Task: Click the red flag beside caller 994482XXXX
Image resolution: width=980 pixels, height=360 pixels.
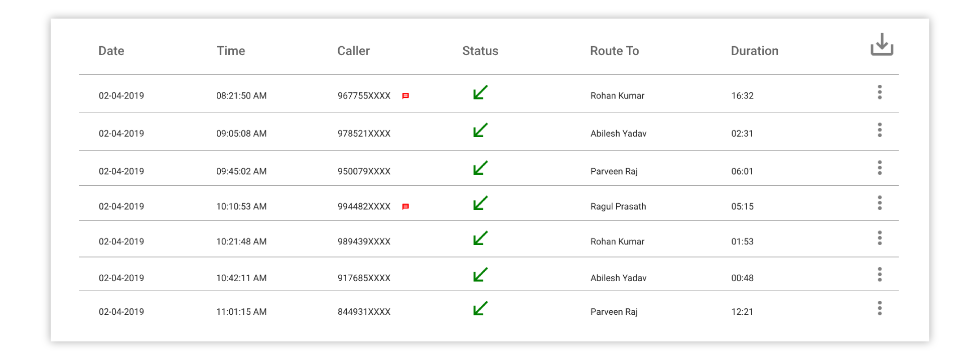Action: [406, 205]
